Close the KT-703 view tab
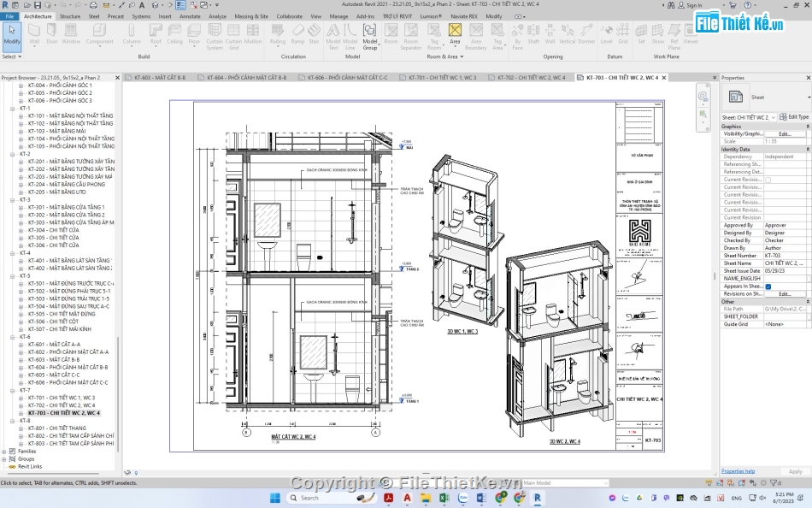Image resolution: width=812 pixels, height=508 pixels. click(664, 77)
